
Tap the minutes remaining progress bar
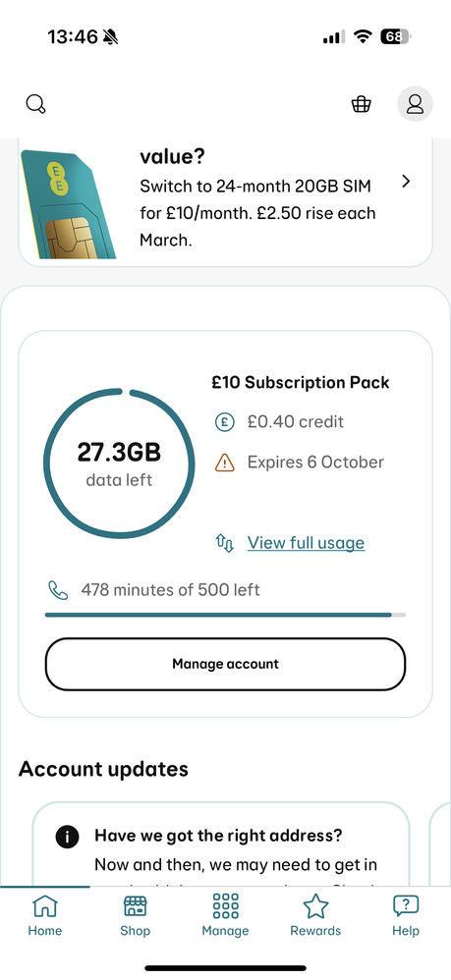click(x=225, y=615)
